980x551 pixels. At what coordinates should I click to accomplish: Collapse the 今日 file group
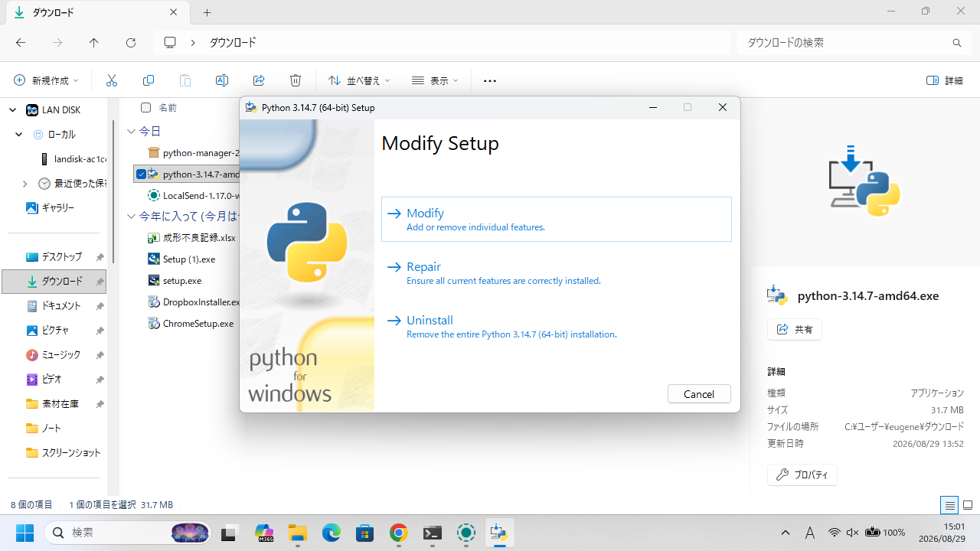click(x=131, y=132)
